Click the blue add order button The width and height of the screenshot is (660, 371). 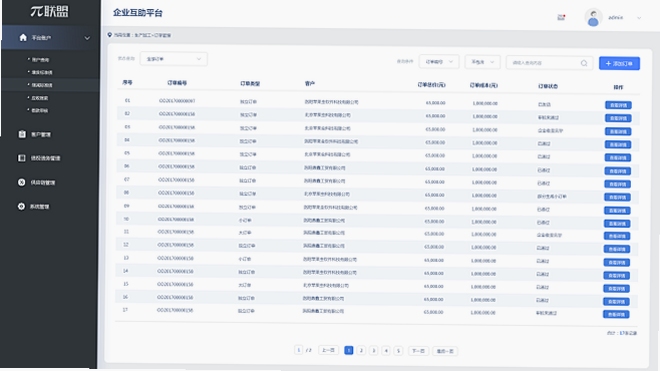[x=619, y=64]
